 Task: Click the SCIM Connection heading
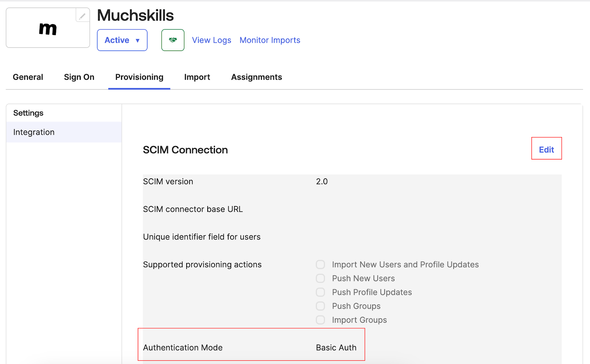[x=185, y=150]
